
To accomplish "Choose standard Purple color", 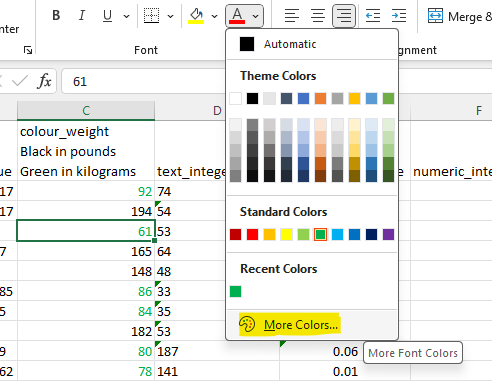I will (388, 235).
